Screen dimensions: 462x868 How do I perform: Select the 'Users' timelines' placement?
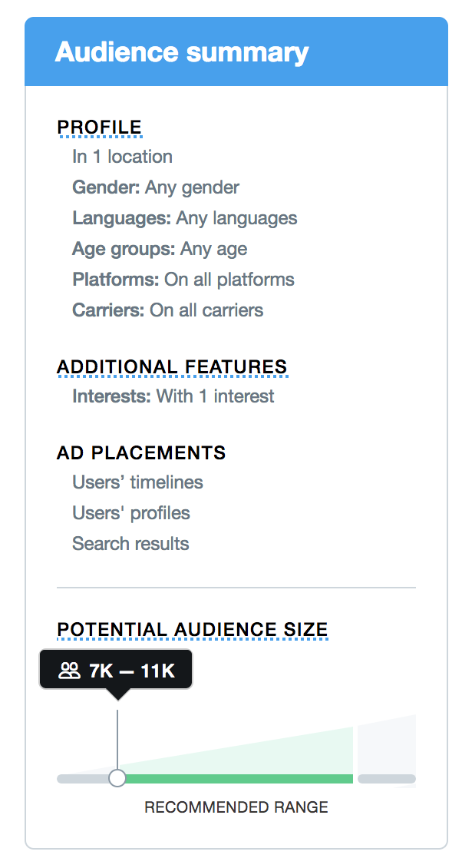138,482
